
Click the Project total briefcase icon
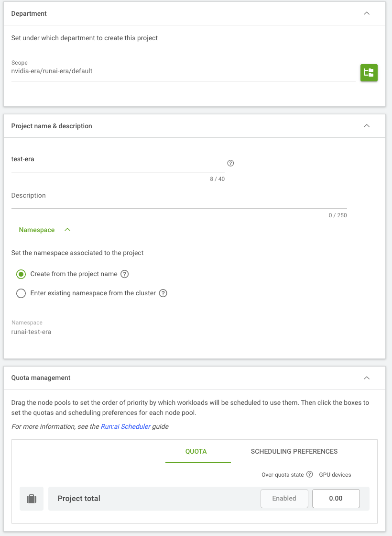(x=32, y=498)
